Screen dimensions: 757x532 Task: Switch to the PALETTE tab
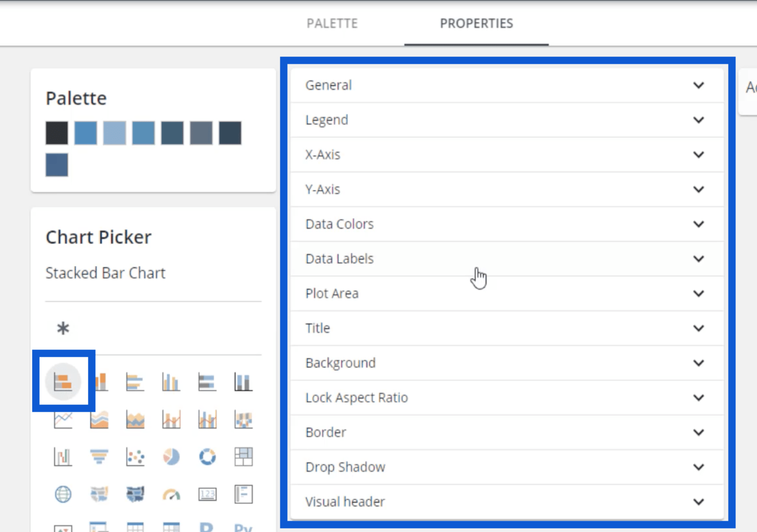(x=332, y=24)
